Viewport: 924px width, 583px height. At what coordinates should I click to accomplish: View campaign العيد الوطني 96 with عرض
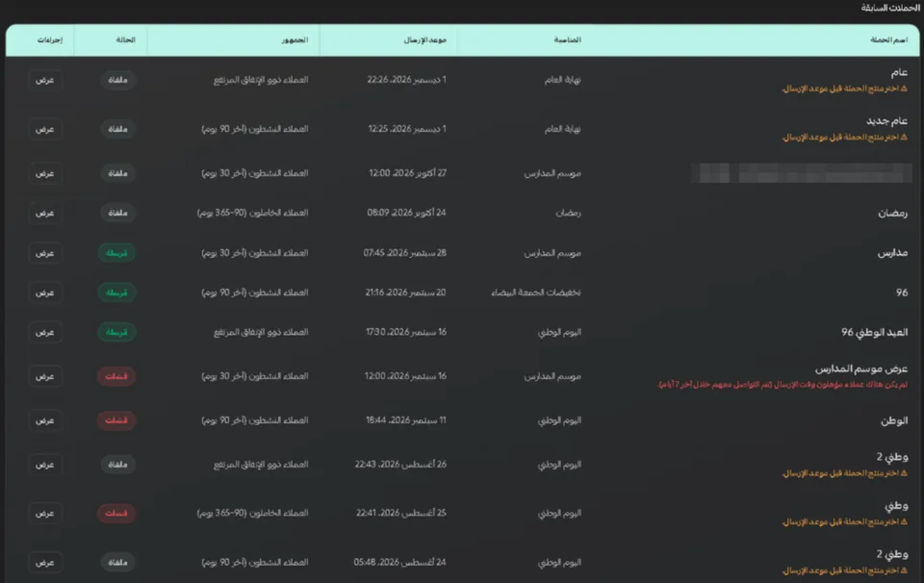point(45,332)
